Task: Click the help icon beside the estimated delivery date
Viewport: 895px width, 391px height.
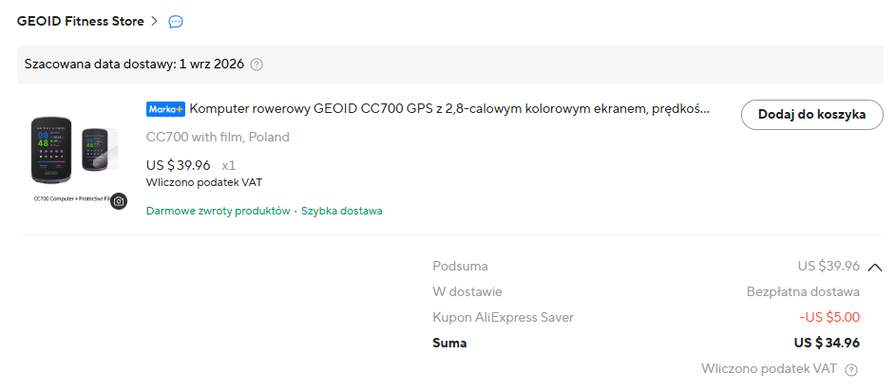Action: click(x=257, y=65)
